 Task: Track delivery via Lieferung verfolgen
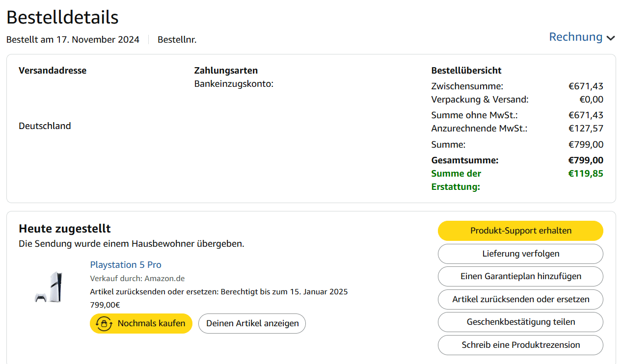coord(520,254)
